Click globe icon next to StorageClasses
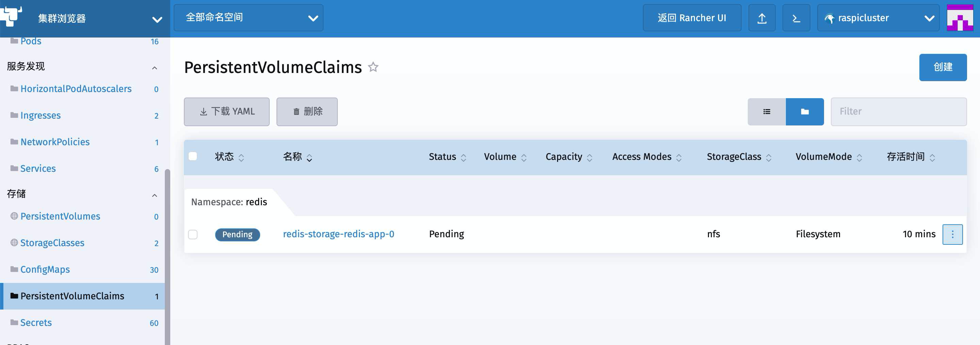Screen dimensions: 980x345 coord(14,242)
